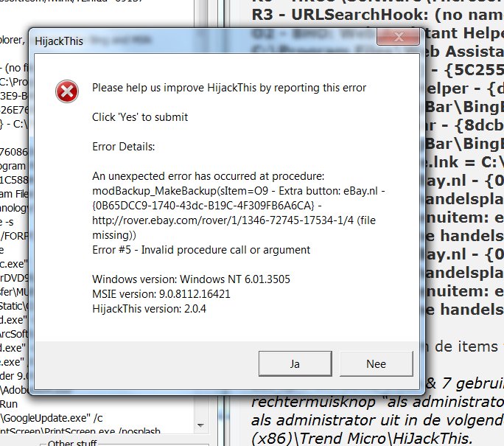Click the rover.ebay.com URL text in dialog
This screenshot has width=504, height=446.
(x=223, y=220)
